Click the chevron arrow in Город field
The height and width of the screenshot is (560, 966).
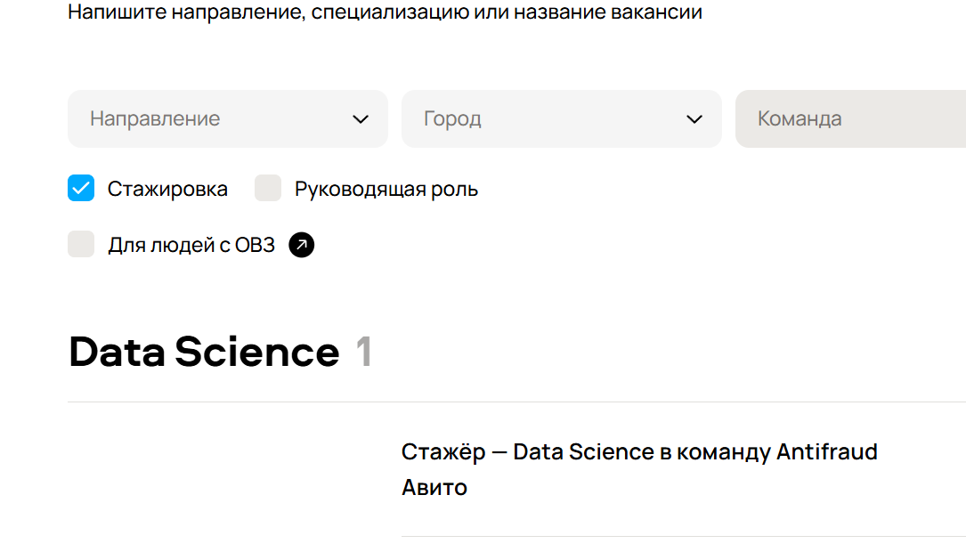[x=694, y=119]
